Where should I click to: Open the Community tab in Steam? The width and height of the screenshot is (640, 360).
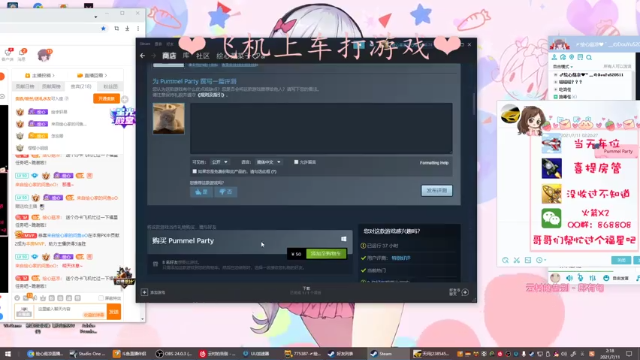click(x=202, y=56)
